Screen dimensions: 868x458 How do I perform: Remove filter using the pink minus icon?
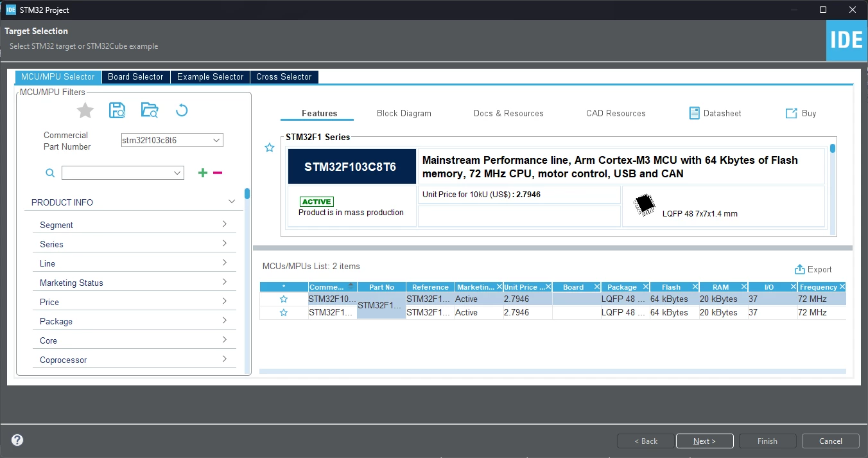tap(218, 173)
